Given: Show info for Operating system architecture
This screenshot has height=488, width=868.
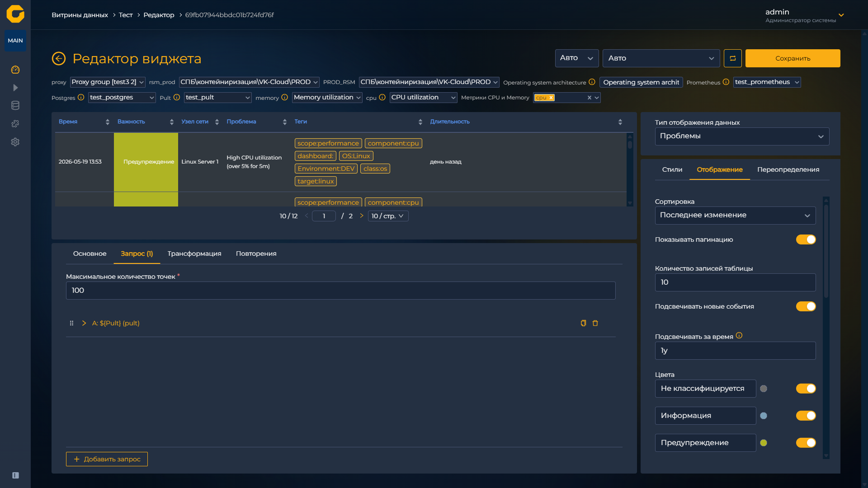Looking at the screenshot, I should click(x=592, y=82).
